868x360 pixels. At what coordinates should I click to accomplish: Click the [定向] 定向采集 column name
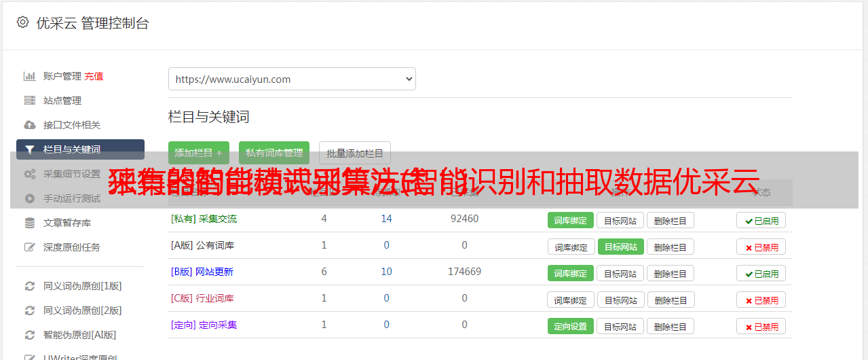[204, 325]
